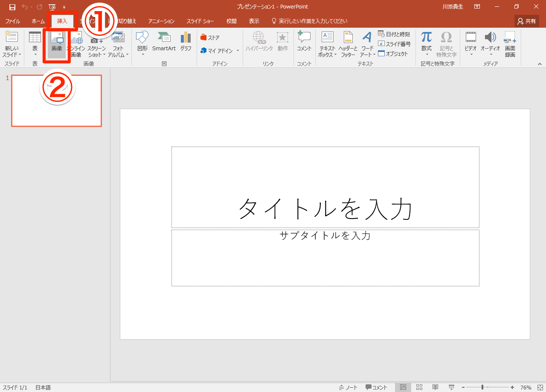Click the スライド 1/1 status text
Image resolution: width=546 pixels, height=392 pixels.
point(15,387)
